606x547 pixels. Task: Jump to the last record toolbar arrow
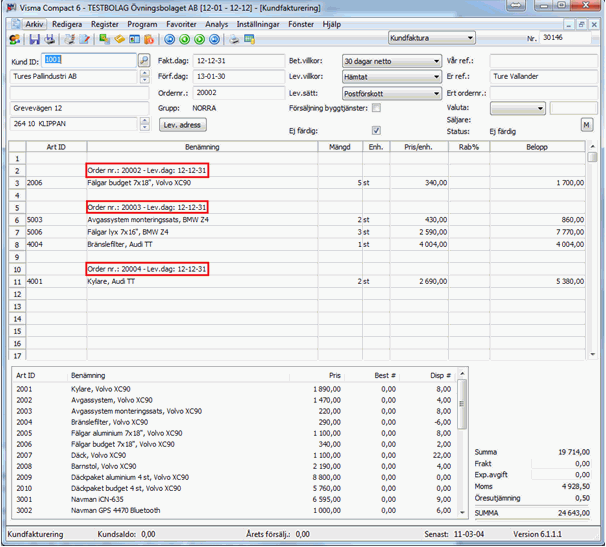[214, 40]
